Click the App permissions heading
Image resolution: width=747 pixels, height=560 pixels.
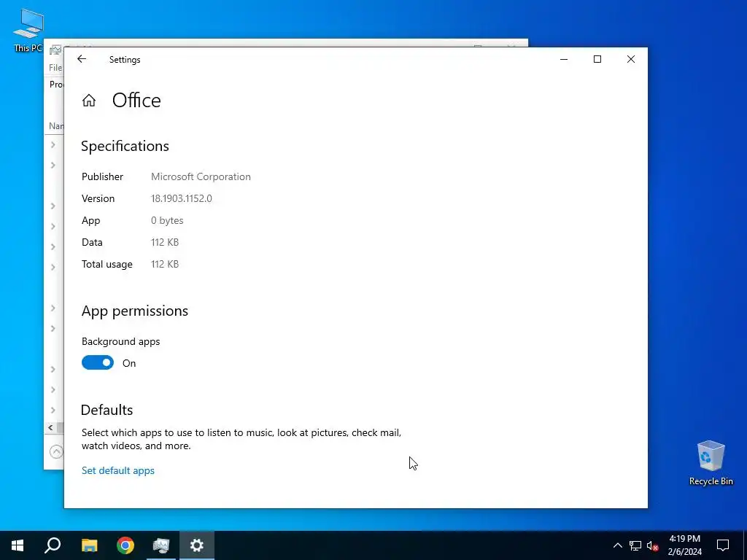tap(135, 311)
